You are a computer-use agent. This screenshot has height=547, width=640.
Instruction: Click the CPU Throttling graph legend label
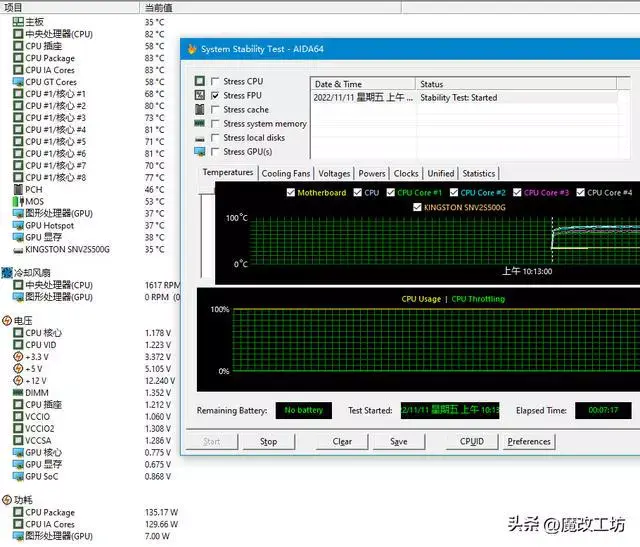pyautogui.click(x=478, y=299)
